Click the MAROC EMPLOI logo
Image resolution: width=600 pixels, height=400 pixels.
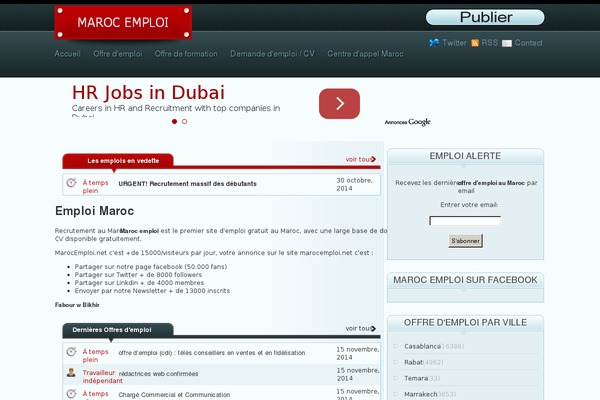[x=123, y=23]
